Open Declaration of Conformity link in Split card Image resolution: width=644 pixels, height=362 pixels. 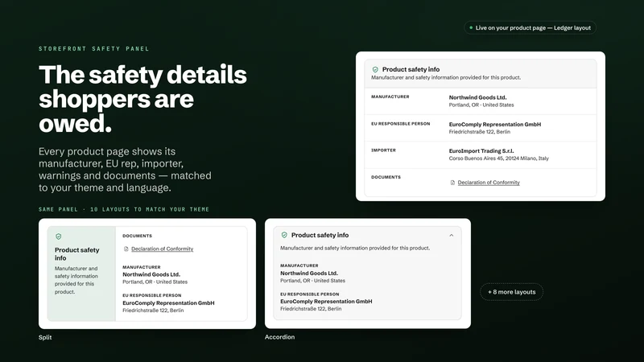163,249
